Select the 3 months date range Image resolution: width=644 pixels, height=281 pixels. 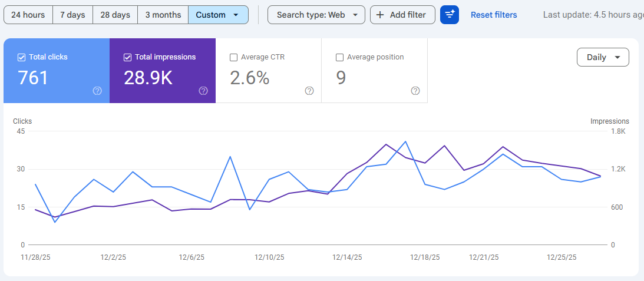[163, 15]
